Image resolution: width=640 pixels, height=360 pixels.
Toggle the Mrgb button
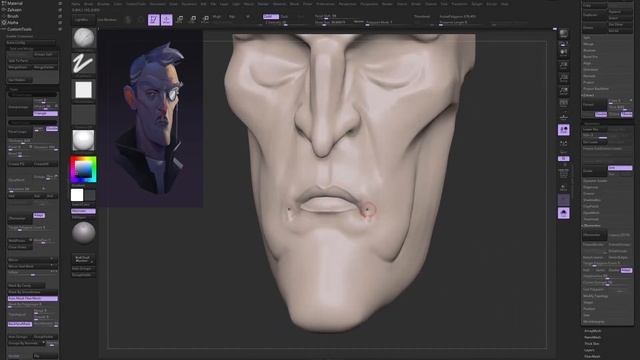click(x=217, y=17)
